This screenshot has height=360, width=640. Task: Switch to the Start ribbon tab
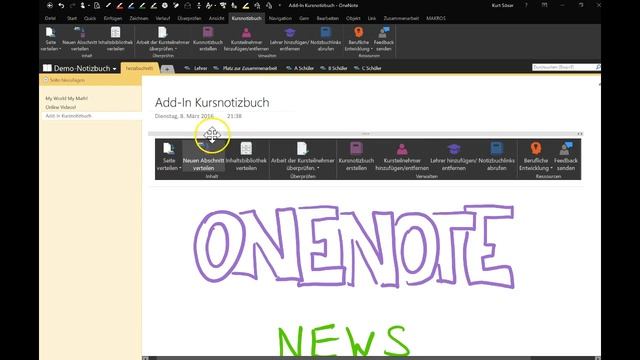tap(72, 18)
